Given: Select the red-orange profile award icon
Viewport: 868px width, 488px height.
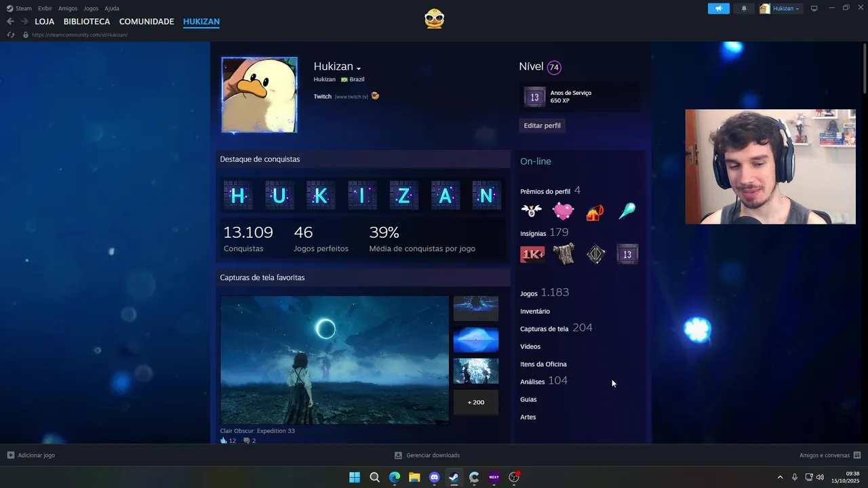Looking at the screenshot, I should coord(595,212).
